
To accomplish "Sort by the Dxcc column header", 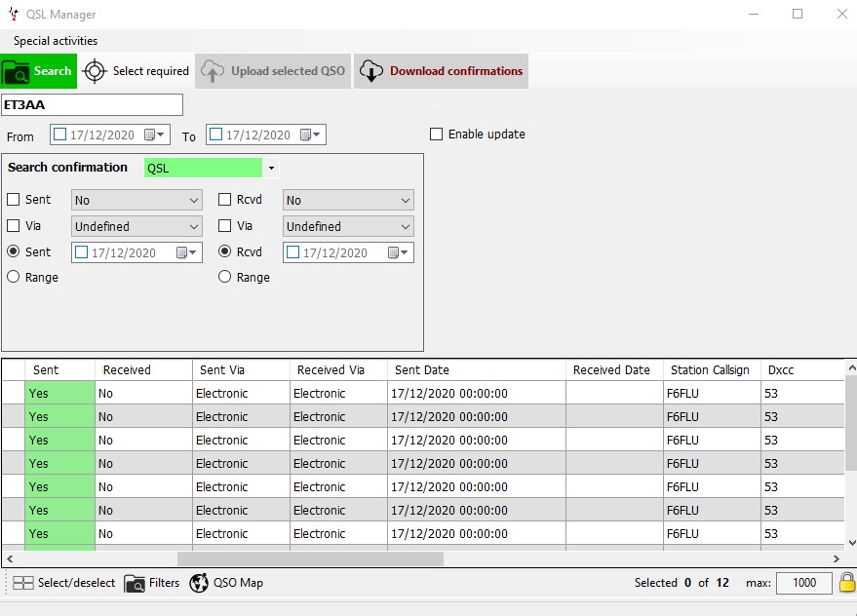I will [803, 370].
